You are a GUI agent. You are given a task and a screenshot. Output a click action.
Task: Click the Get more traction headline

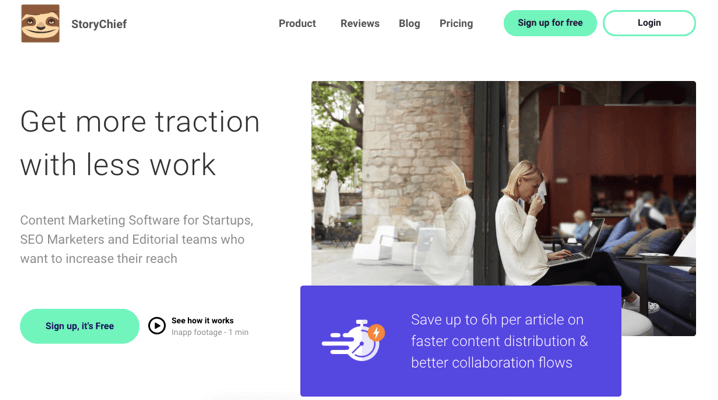tap(140, 122)
